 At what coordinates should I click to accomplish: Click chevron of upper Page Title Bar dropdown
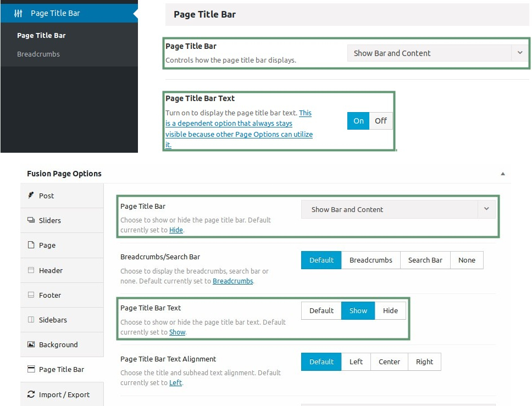pos(520,53)
